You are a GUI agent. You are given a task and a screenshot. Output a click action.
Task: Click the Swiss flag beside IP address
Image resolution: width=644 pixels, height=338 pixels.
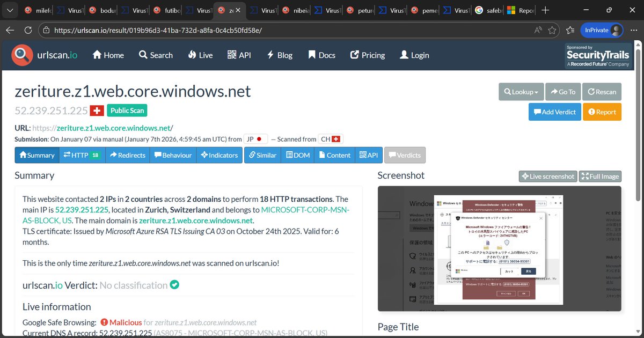pos(97,111)
